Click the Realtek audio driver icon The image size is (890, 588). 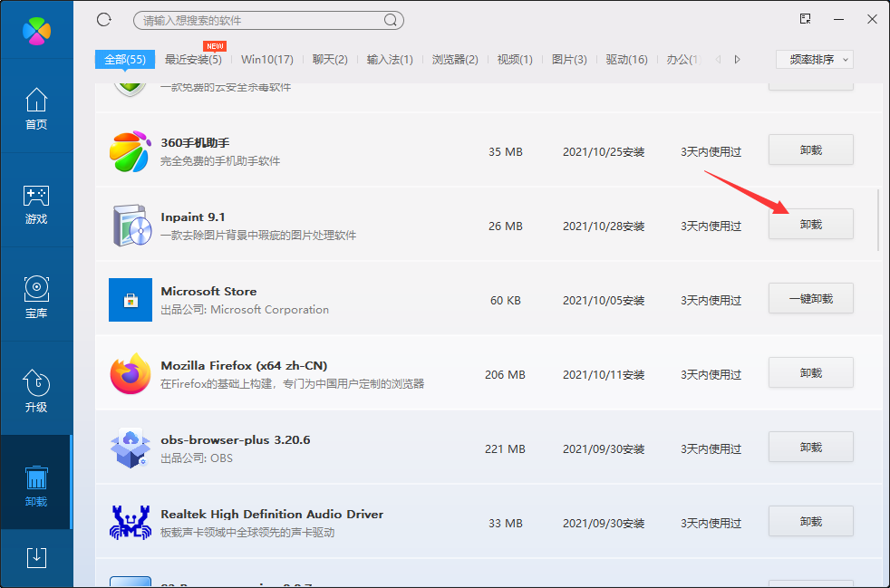click(x=131, y=522)
